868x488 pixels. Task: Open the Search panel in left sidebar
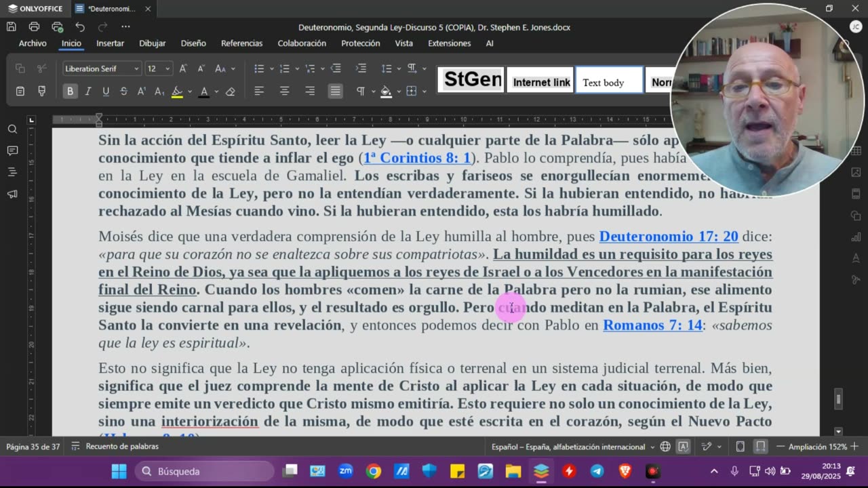click(x=12, y=129)
